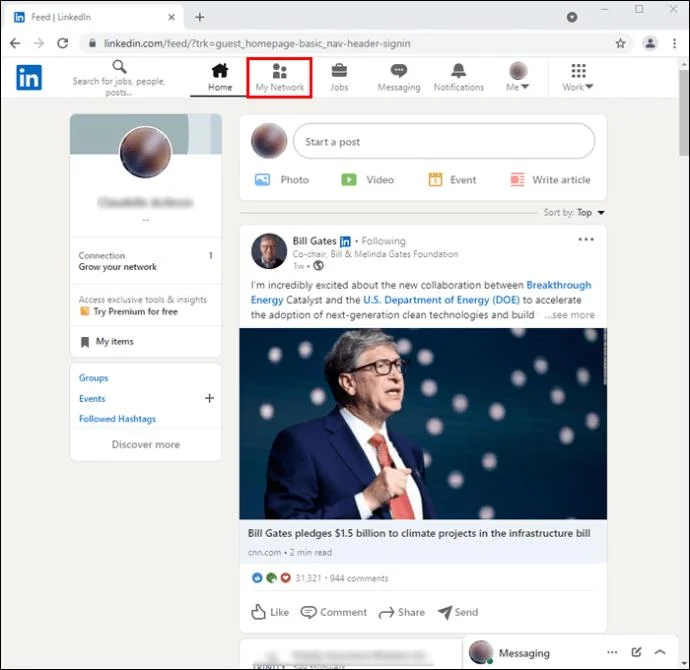This screenshot has width=690, height=670.
Task: Click the browser forward arrow
Action: pos(39,43)
